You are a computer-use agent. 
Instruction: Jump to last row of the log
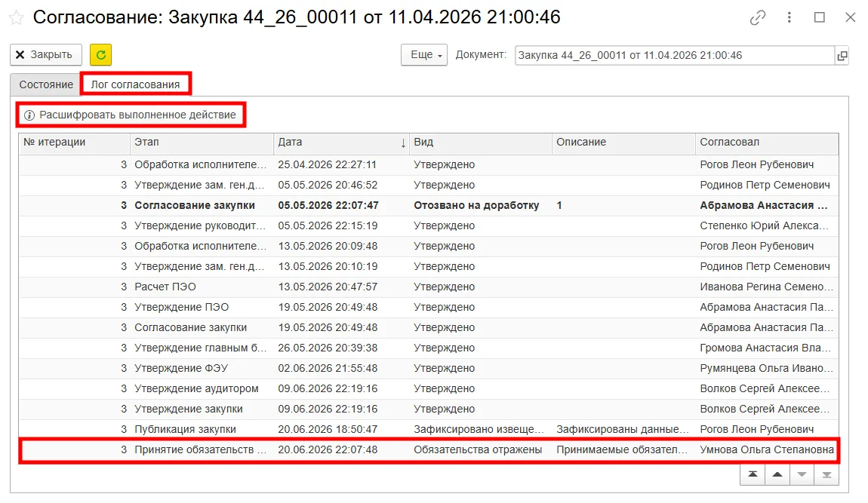(x=826, y=475)
